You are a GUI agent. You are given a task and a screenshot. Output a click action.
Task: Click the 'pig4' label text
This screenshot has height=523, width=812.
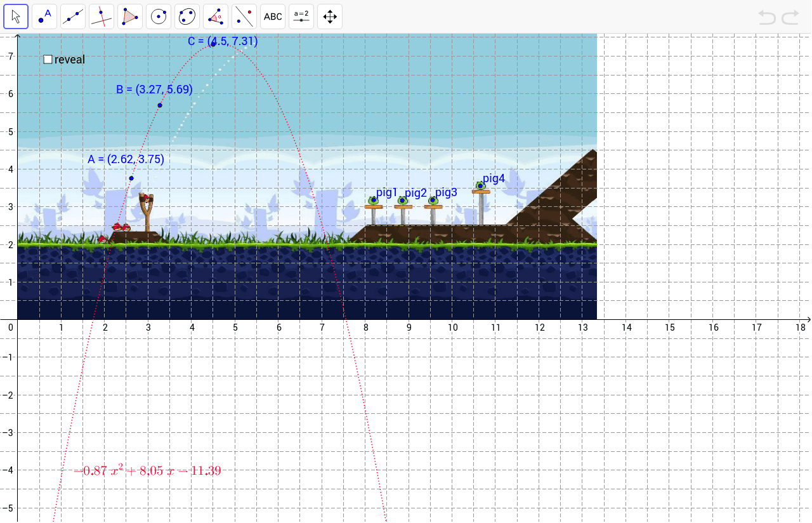(x=494, y=178)
